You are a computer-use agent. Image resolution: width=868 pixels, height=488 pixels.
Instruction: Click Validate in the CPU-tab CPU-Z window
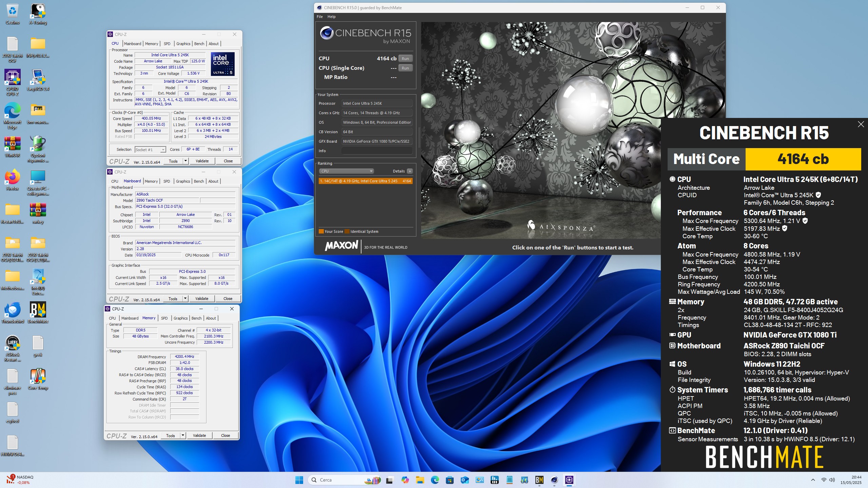[202, 161]
